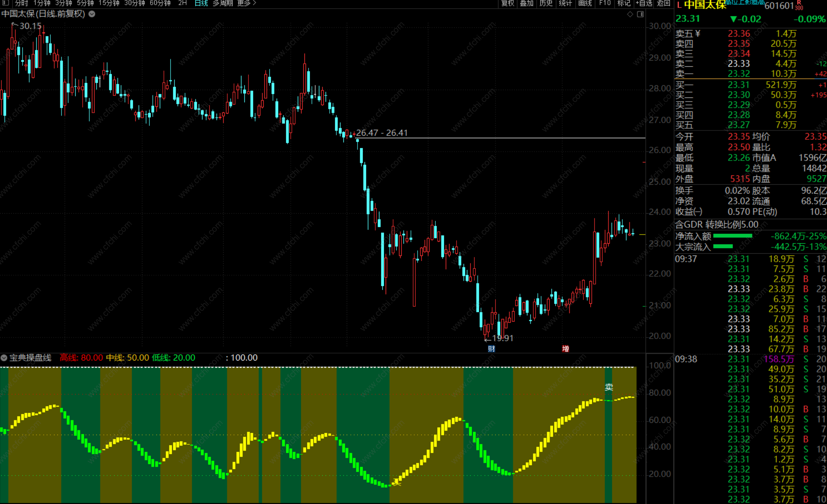Open the 中国太保 chart title dropdown
This screenshot has width=827, height=504.
tap(92, 14)
